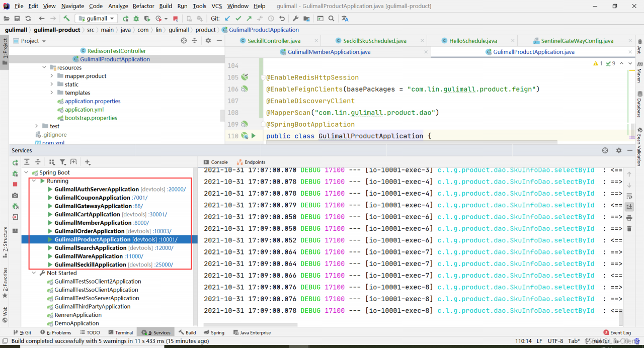644x348 pixels.
Task: Open the Event Log
Action: pos(617,332)
